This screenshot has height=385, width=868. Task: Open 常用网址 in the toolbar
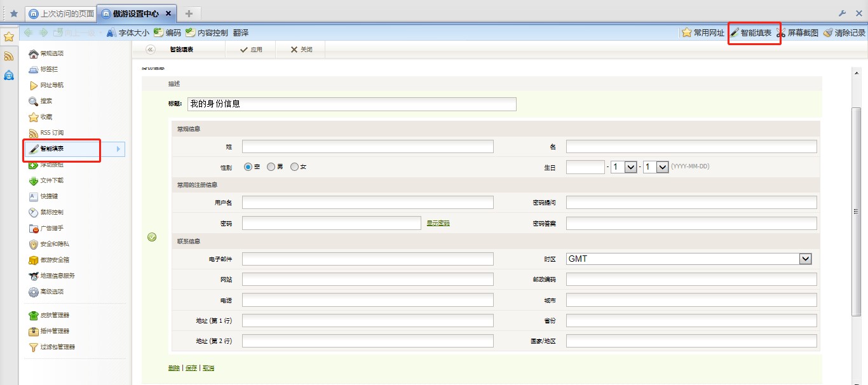click(703, 32)
